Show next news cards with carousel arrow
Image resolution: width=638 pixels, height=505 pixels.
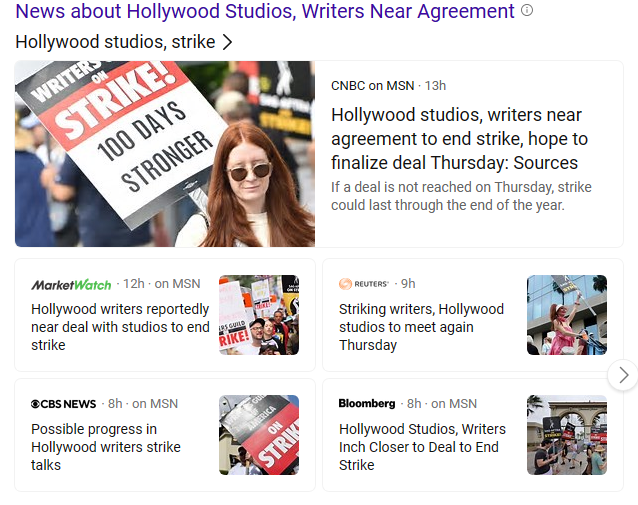(623, 375)
